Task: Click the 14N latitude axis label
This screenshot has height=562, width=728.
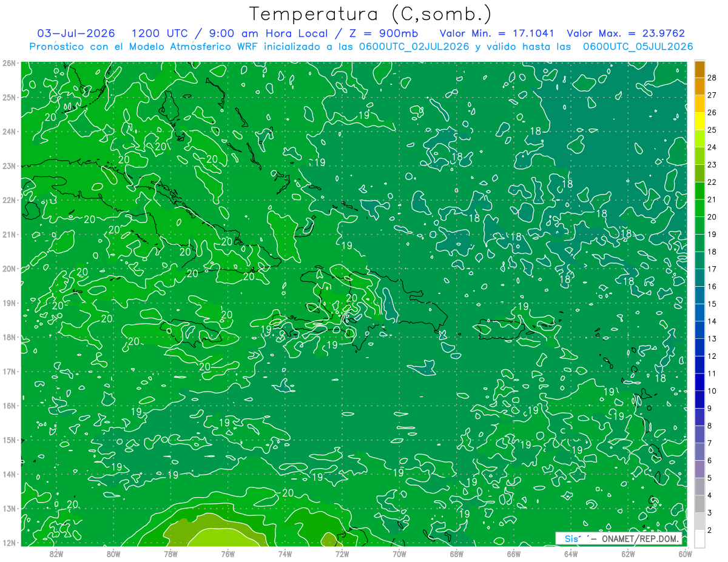Action: click(x=8, y=474)
